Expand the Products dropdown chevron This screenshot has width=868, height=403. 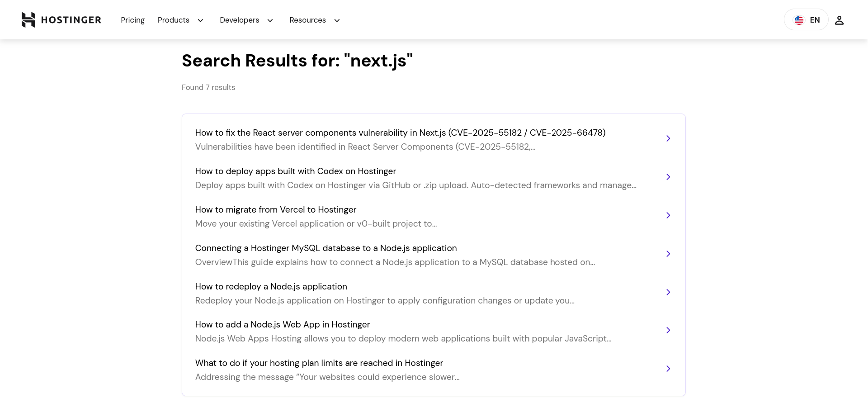point(201,20)
